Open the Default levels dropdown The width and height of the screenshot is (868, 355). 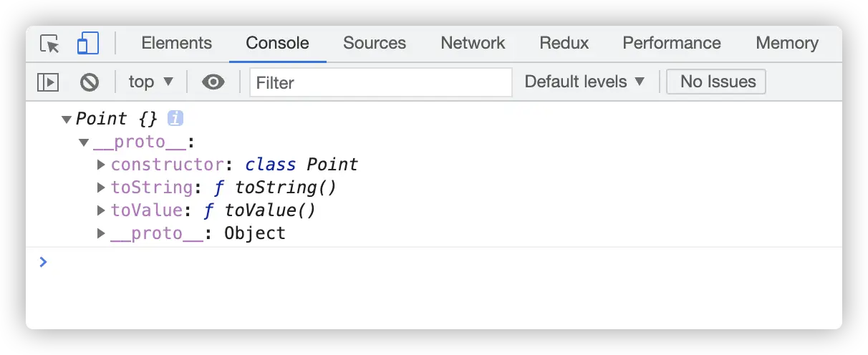584,82
